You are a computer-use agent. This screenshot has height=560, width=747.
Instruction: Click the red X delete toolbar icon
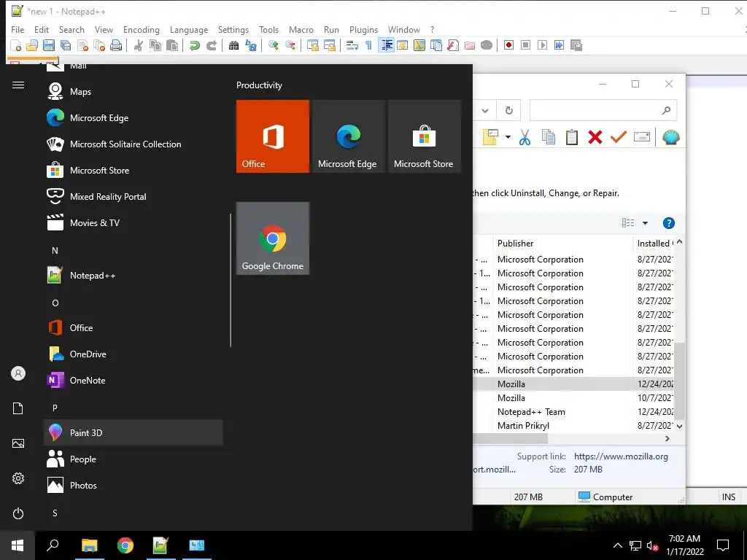point(595,137)
